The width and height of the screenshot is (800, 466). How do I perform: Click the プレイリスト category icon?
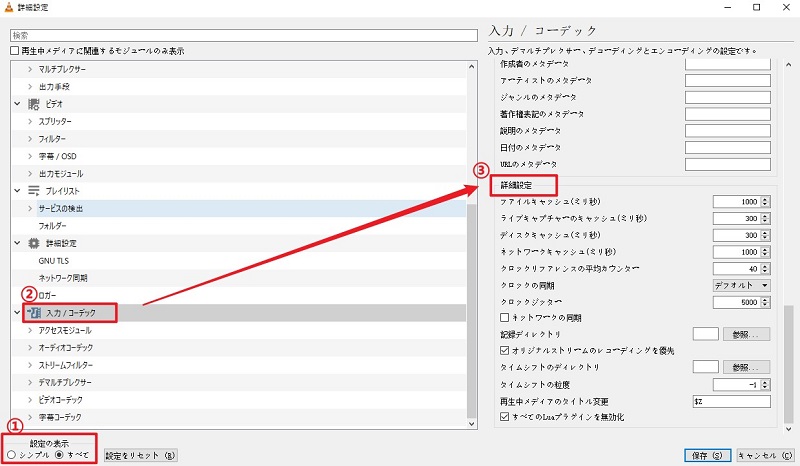[34, 191]
